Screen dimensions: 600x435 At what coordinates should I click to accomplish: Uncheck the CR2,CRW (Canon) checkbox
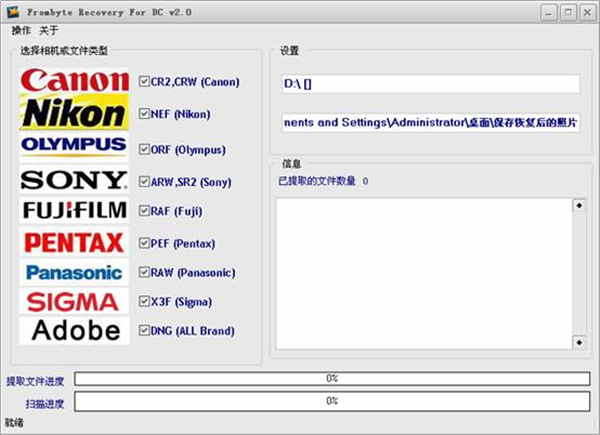146,81
